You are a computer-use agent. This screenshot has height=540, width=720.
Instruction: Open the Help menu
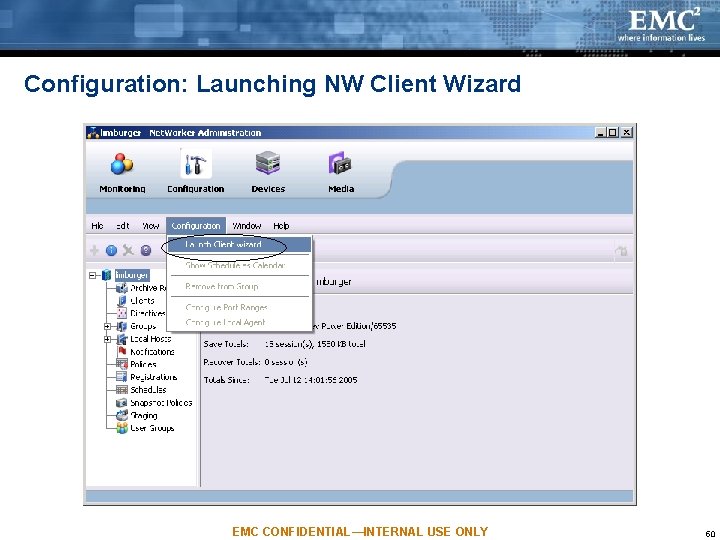(x=281, y=226)
